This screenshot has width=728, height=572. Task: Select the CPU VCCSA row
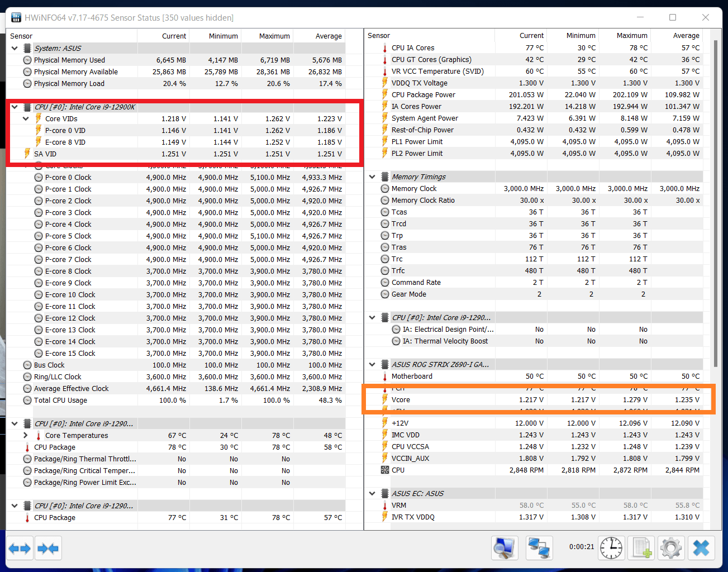534,446
